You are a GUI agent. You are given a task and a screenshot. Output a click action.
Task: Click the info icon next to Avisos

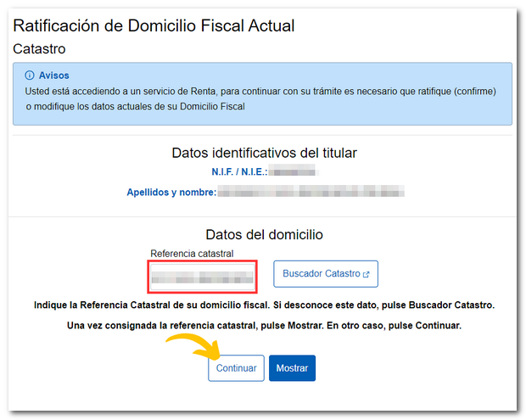[x=29, y=76]
